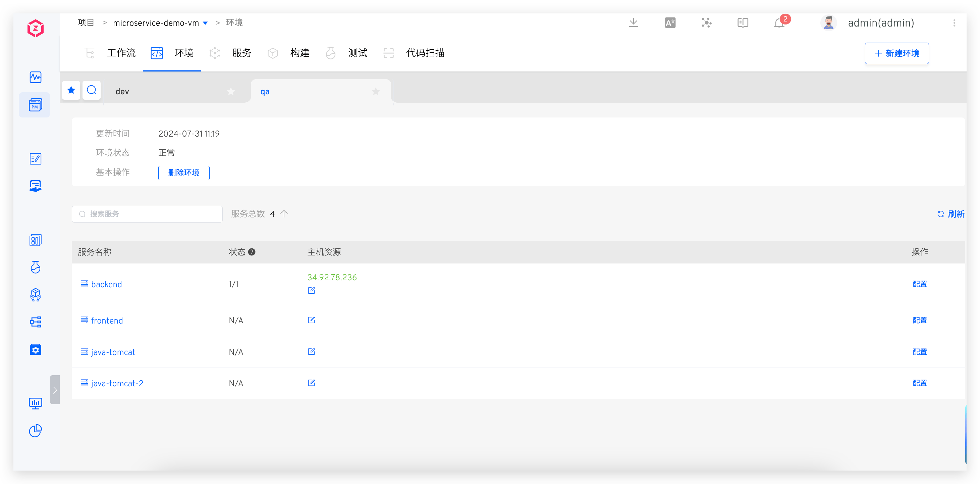Open the language translation icon
Viewport: 980px width, 484px height.
coord(670,23)
